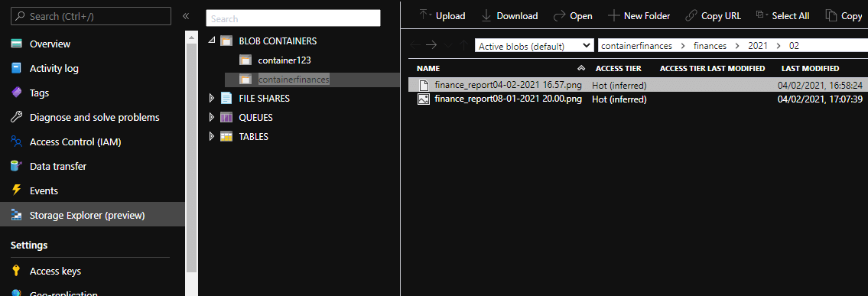Toggle the NAME column sort arrow
Image resolution: width=868 pixels, height=296 pixels.
click(x=580, y=68)
